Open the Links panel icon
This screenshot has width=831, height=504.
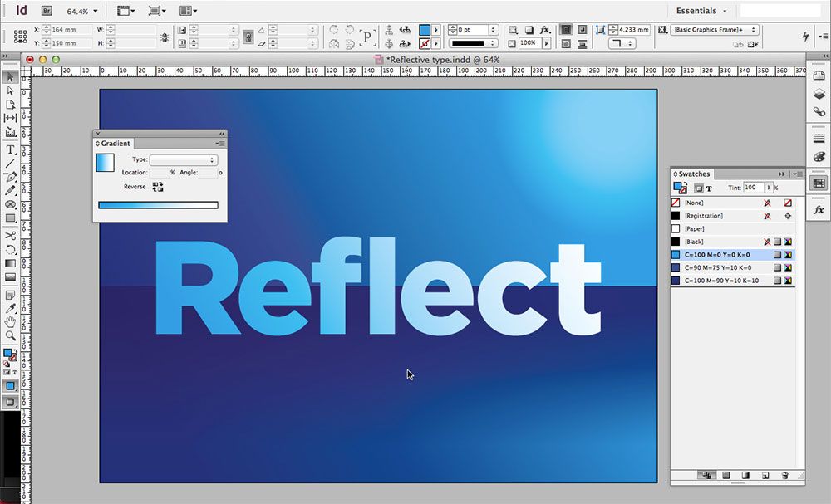(x=819, y=112)
